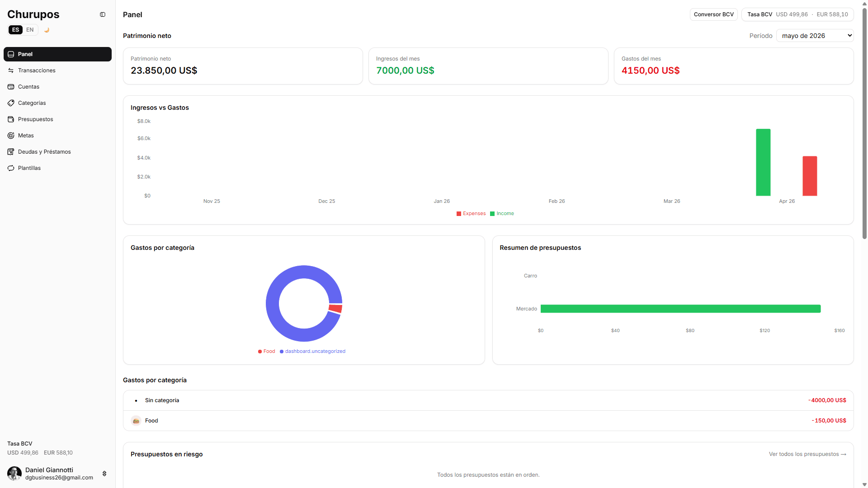
Task: Collapse the sidebar with the panel icon
Action: 103,14
